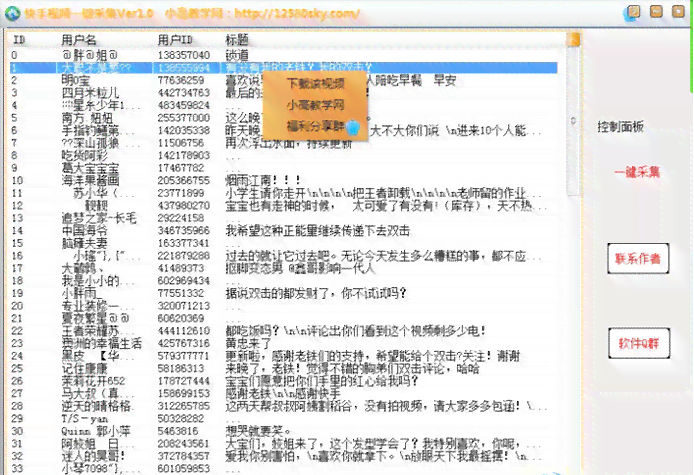Click the title 锁道 in the first row
The width and height of the screenshot is (694, 475).
click(x=237, y=55)
